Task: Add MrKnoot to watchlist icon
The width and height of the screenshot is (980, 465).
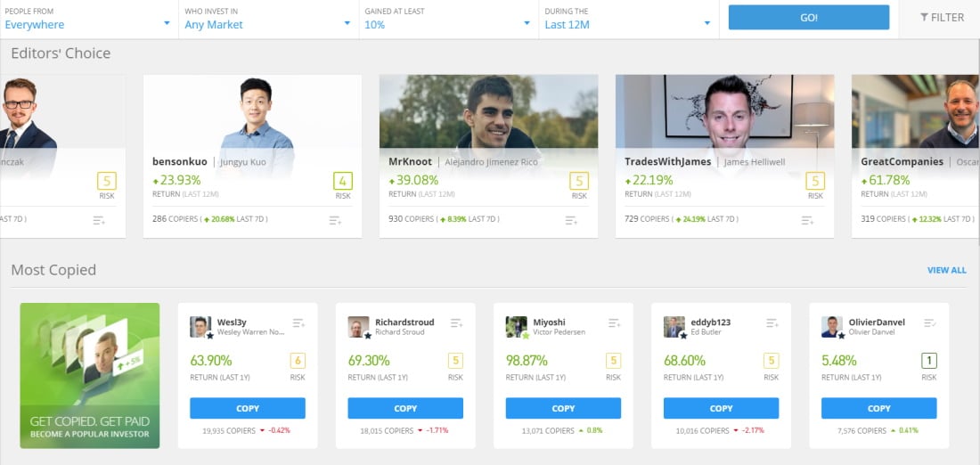Action: tap(571, 220)
